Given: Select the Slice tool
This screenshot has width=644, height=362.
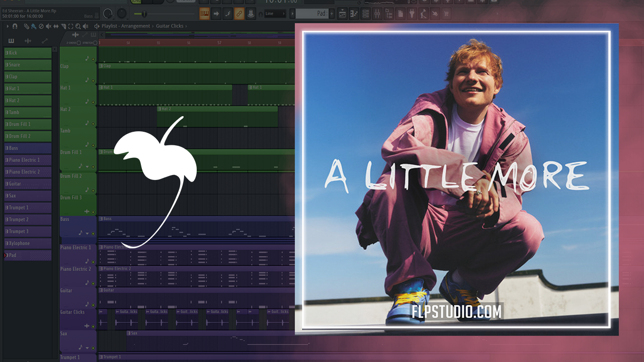Looking at the screenshot, I should [63, 26].
